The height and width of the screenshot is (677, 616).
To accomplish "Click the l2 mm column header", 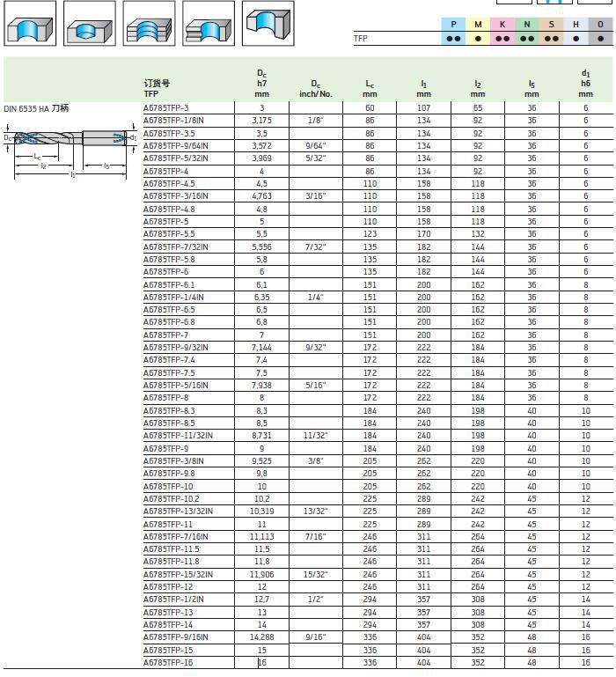I will pyautogui.click(x=478, y=89).
